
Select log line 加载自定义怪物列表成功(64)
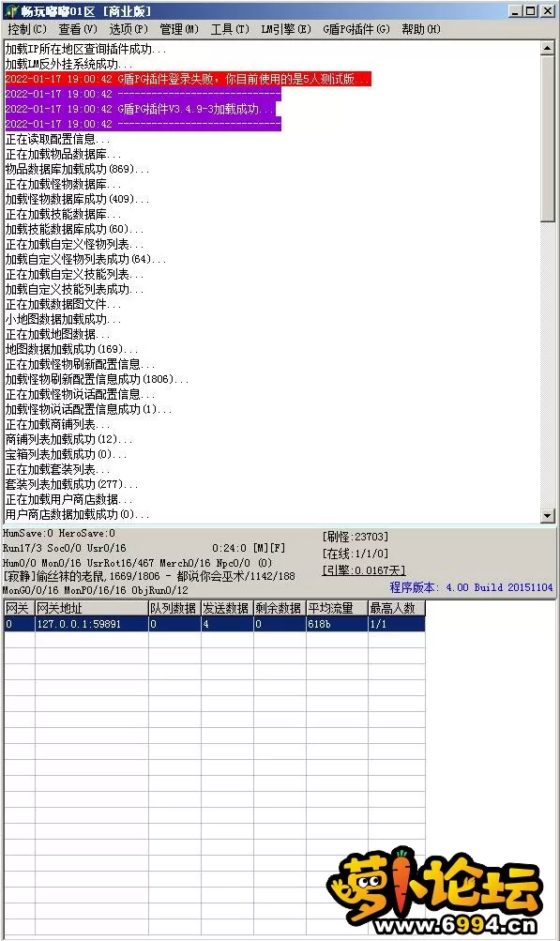85,259
